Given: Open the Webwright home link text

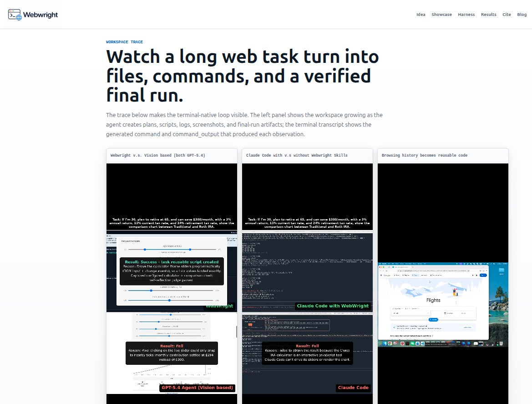Looking at the screenshot, I should [x=41, y=15].
